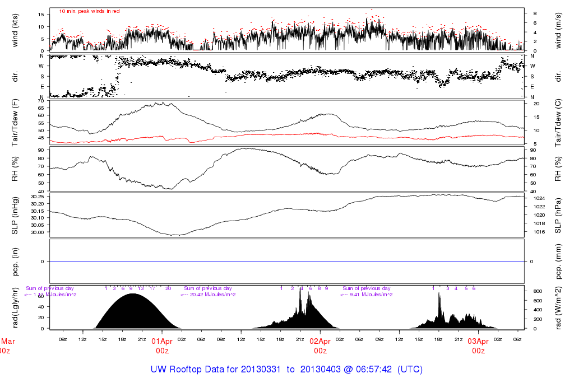
Task: Click the '30.20' pressure tick label
Action: 38,204
